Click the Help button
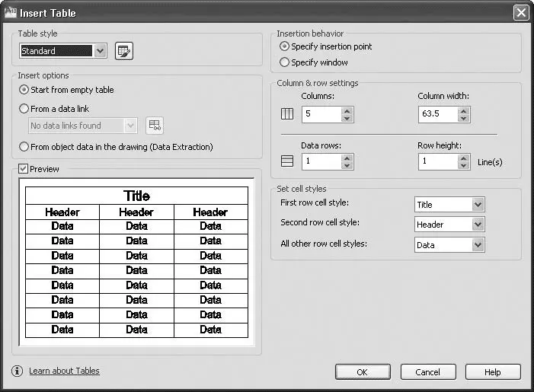This screenshot has width=534, height=392. (x=493, y=372)
